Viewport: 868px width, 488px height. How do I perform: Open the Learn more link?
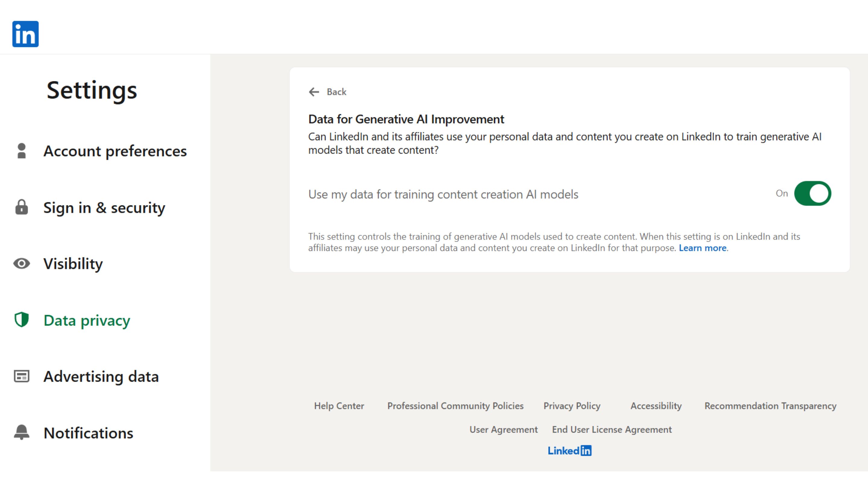703,248
